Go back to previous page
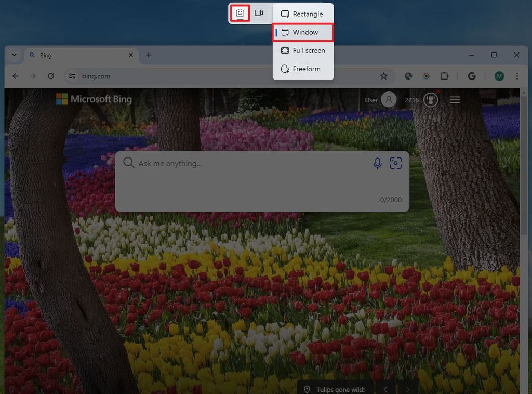Image resolution: width=532 pixels, height=394 pixels. coord(15,76)
